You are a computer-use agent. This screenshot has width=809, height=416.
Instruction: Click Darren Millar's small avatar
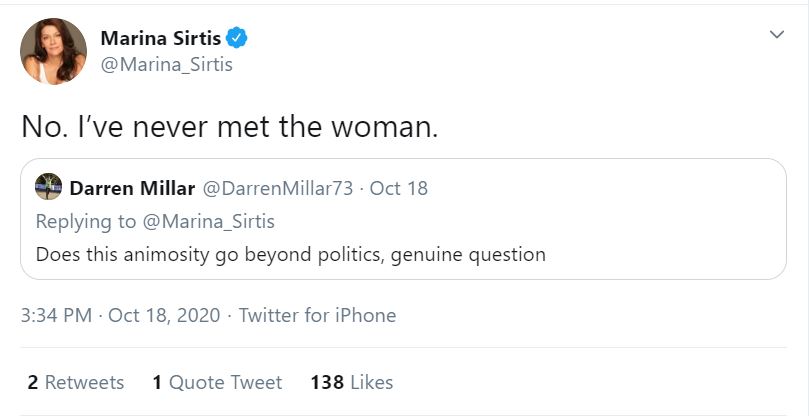48,187
